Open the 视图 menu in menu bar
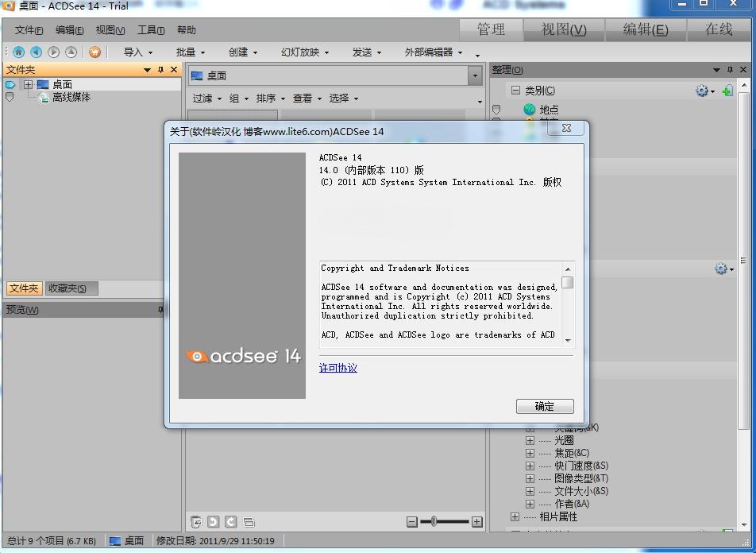The width and height of the screenshot is (756, 553). [x=110, y=30]
